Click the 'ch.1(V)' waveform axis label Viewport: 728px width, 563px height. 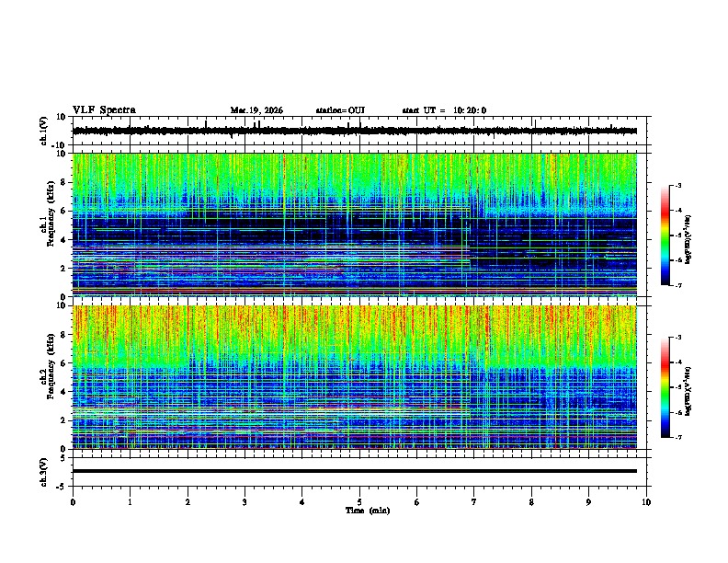point(44,131)
